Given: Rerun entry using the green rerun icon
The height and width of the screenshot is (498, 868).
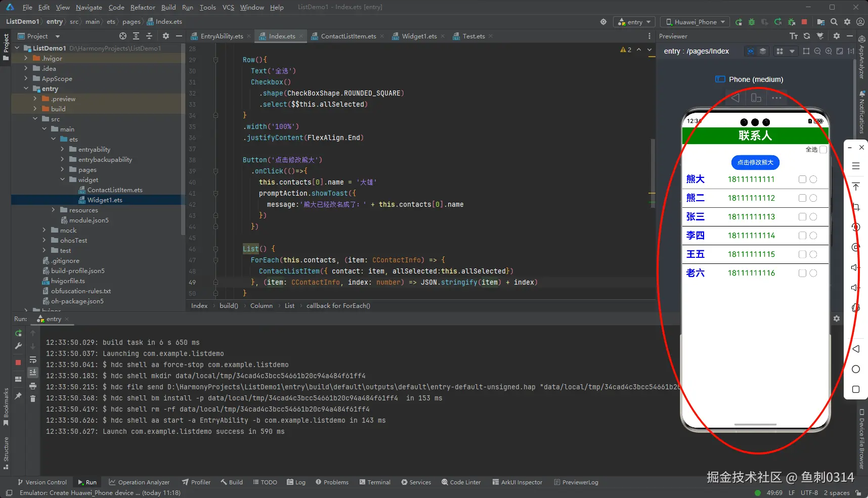Looking at the screenshot, I should tap(18, 333).
